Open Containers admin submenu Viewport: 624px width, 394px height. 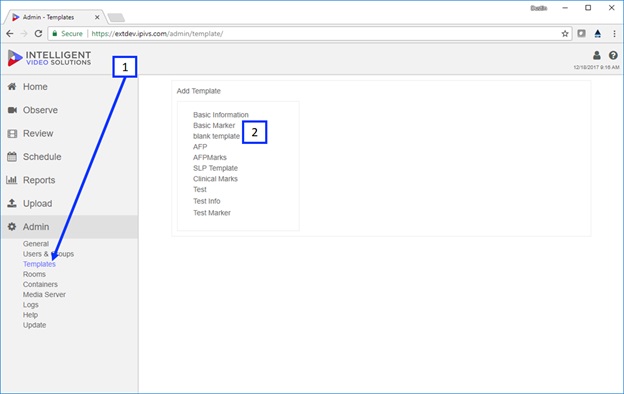point(40,284)
